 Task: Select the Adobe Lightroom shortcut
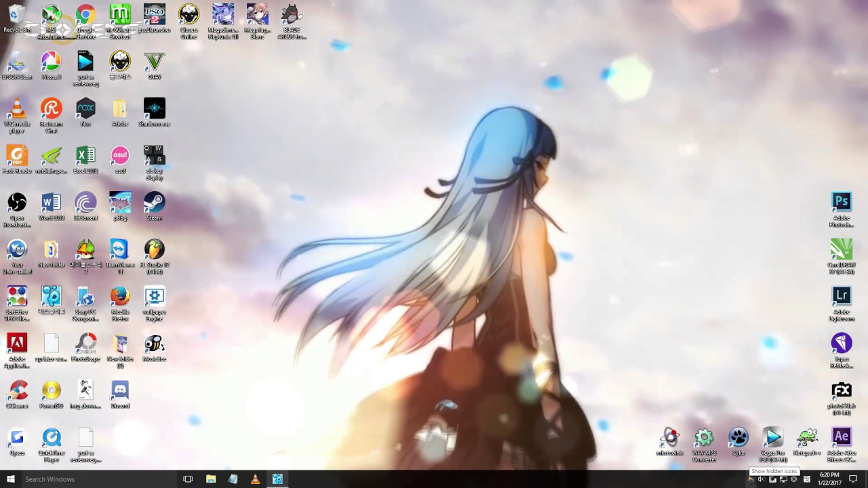click(842, 303)
